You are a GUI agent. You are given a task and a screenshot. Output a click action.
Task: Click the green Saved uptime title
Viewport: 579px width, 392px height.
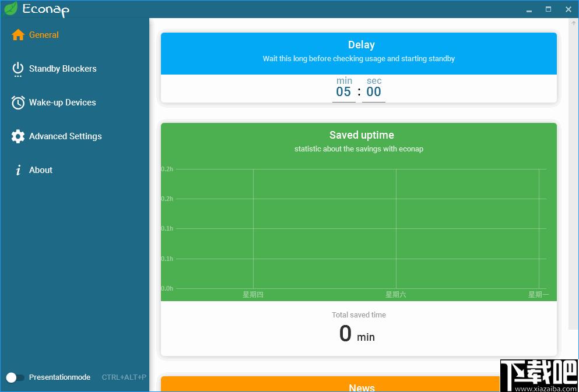[x=362, y=135]
